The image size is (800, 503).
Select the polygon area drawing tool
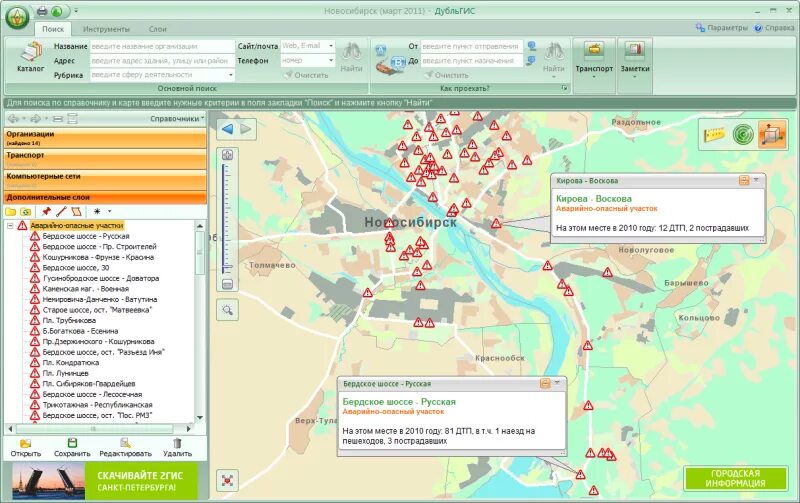click(76, 211)
